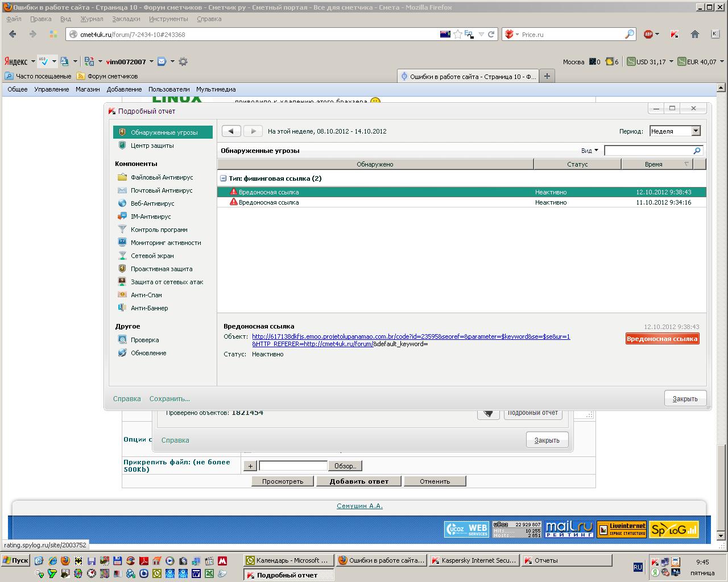Bookmark page with star icon
Viewport: 728px width, 582px height.
coord(457,34)
